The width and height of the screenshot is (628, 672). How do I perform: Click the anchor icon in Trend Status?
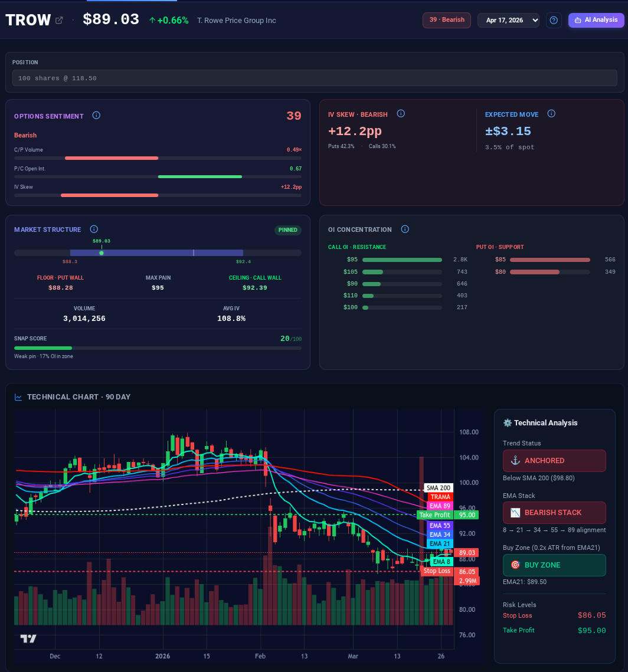pyautogui.click(x=515, y=461)
